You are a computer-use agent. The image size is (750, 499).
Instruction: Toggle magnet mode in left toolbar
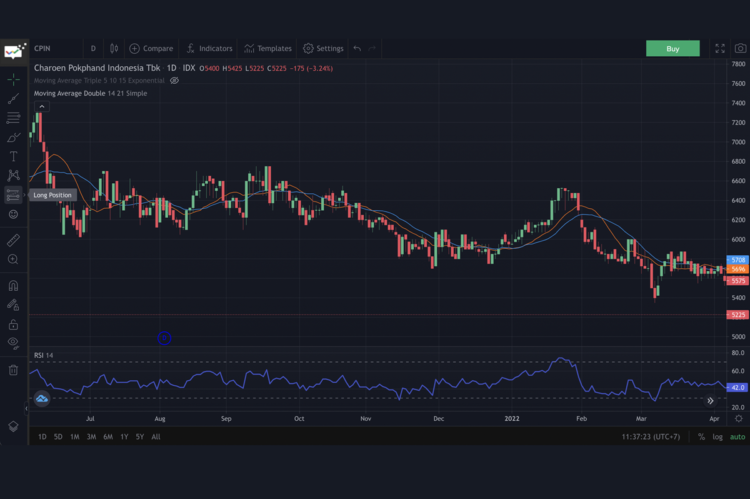[x=14, y=286]
